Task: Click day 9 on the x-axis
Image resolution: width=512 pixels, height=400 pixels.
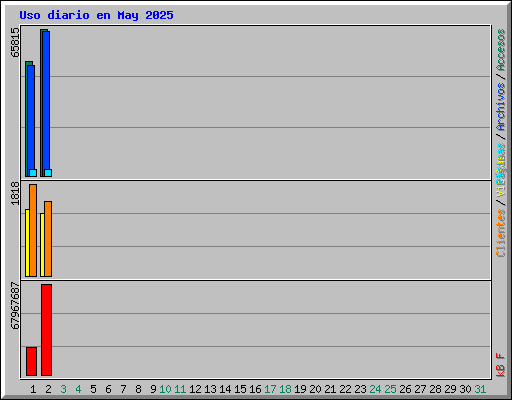Action: tap(153, 389)
